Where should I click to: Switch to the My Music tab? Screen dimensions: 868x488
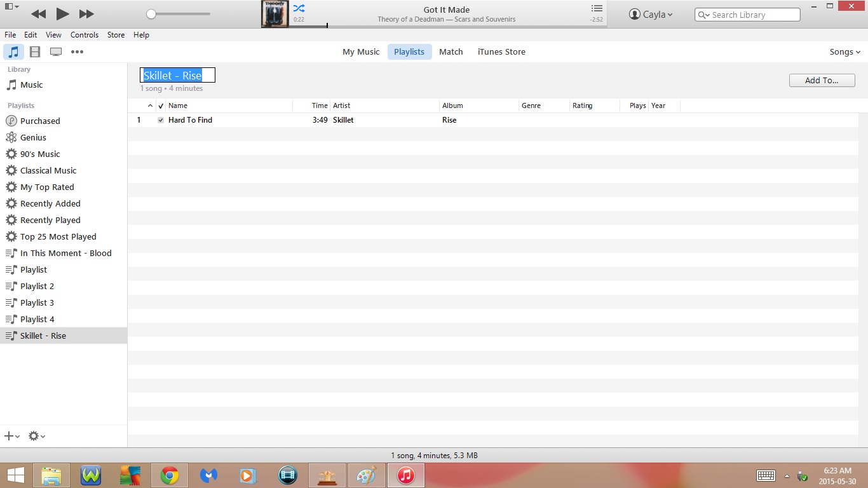pos(361,52)
